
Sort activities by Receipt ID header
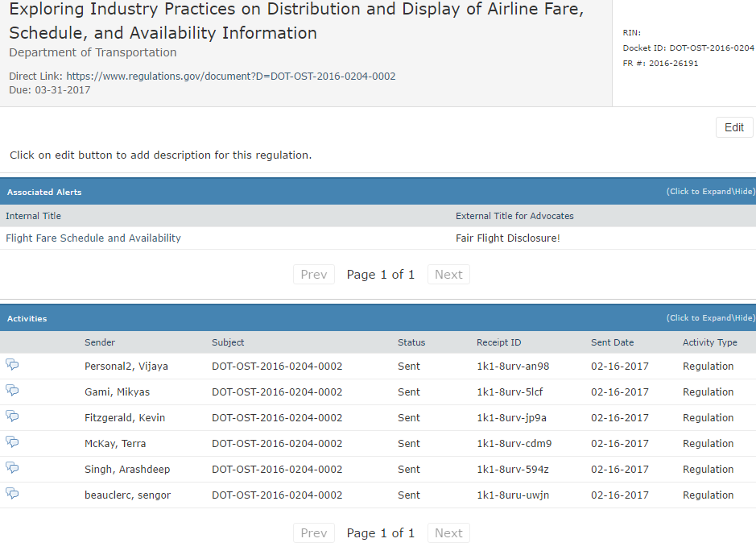pyautogui.click(x=498, y=342)
